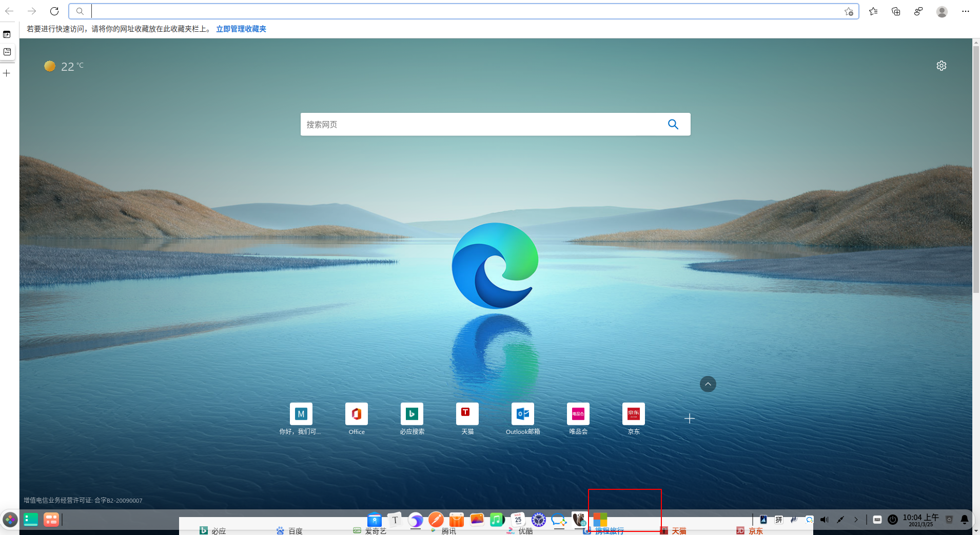Image resolution: width=980 pixels, height=535 pixels.
Task: Open the 京东 quick link tile
Action: [634, 419]
